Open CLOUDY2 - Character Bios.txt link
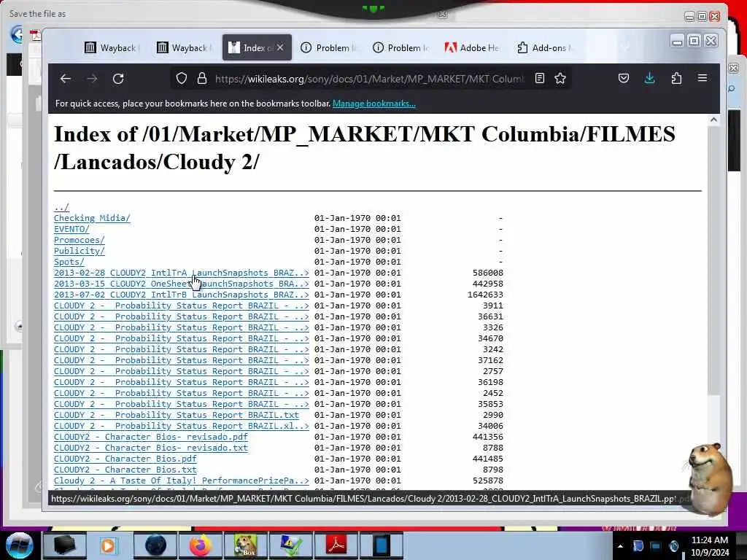This screenshot has height=560, width=747. coord(125,470)
